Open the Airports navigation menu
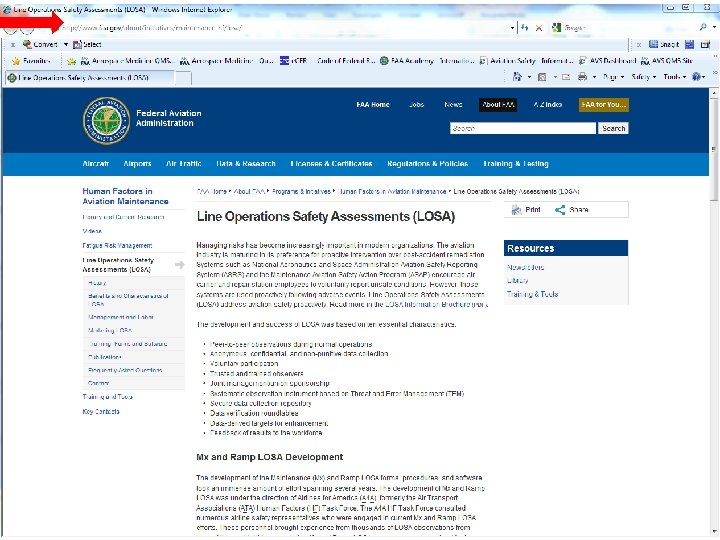This screenshot has width=720, height=540. pyautogui.click(x=137, y=164)
